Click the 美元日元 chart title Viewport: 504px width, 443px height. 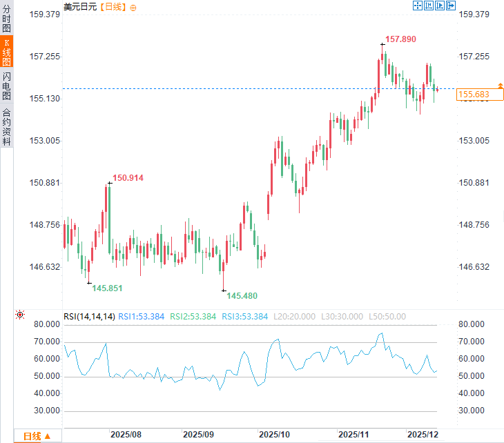pyautogui.click(x=80, y=7)
